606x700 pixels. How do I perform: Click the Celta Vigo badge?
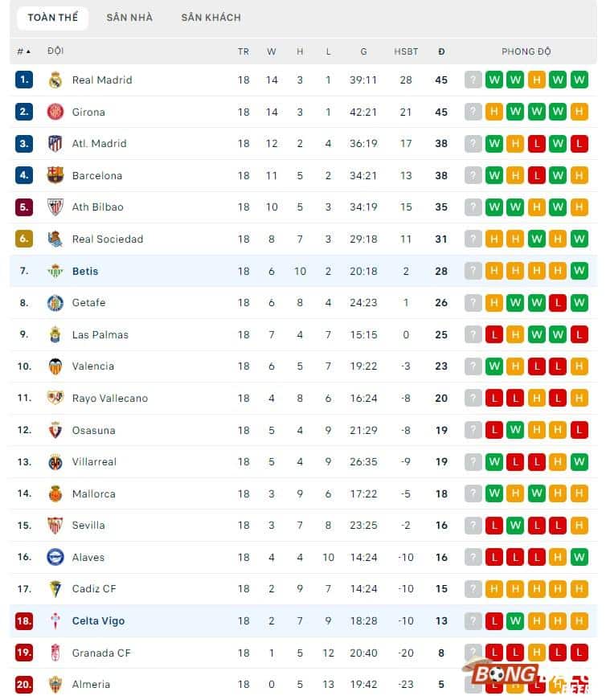tap(55, 620)
